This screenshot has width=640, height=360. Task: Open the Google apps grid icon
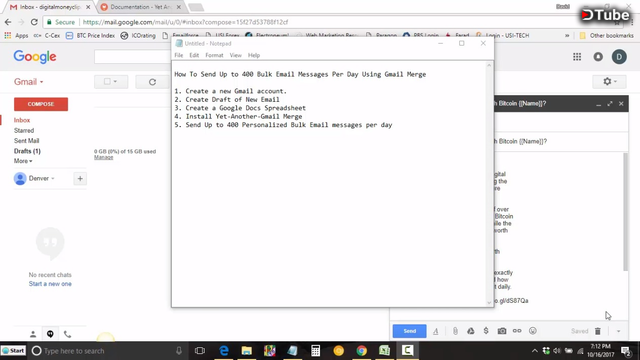pos(577,57)
